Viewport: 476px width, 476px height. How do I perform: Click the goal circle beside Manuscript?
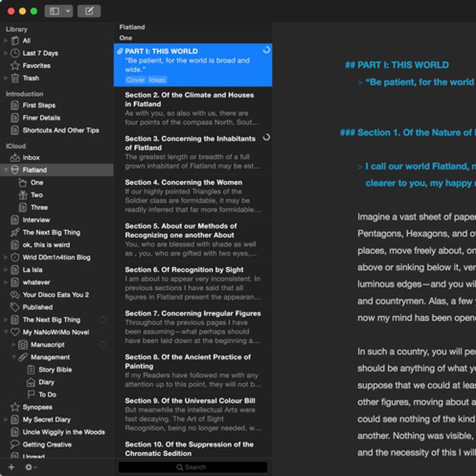point(103,345)
